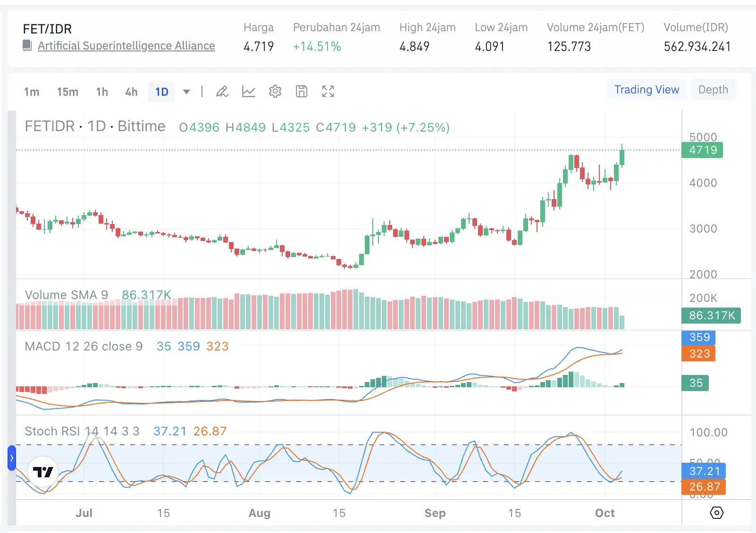Click the volume value tag 86.317K
Image resolution: width=756 pixels, height=533 pixels.
pyautogui.click(x=711, y=316)
